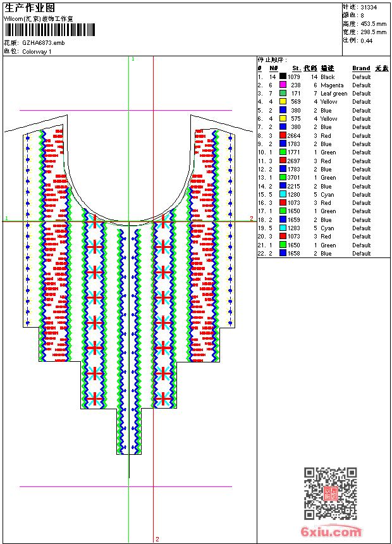392x544 pixels.
Task: Click the stitch count value 31334
Action: pyautogui.click(x=369, y=7)
